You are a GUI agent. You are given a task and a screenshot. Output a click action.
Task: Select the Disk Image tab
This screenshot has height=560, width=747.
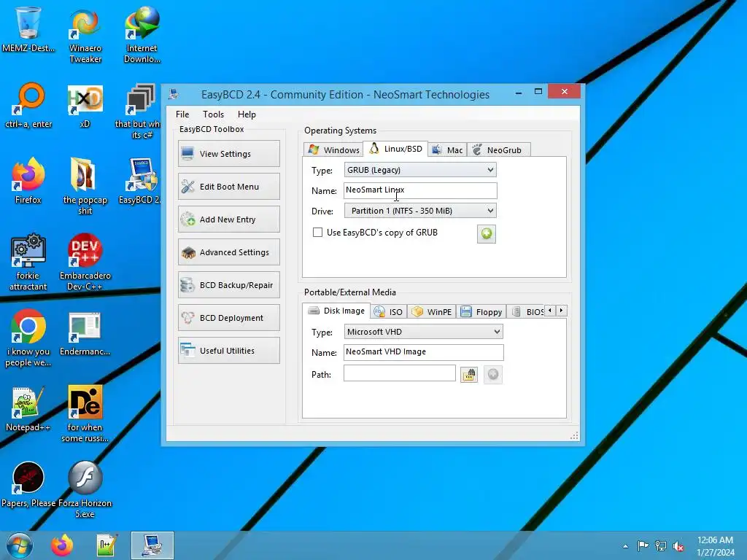336,311
